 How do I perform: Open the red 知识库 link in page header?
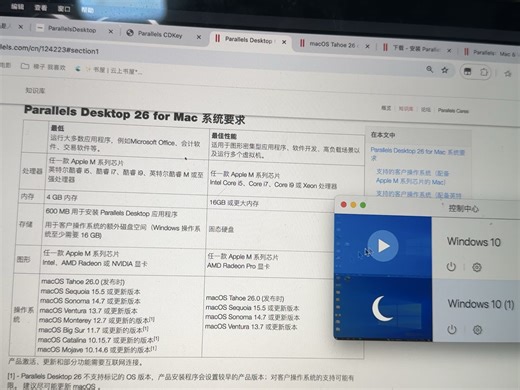[x=406, y=109]
